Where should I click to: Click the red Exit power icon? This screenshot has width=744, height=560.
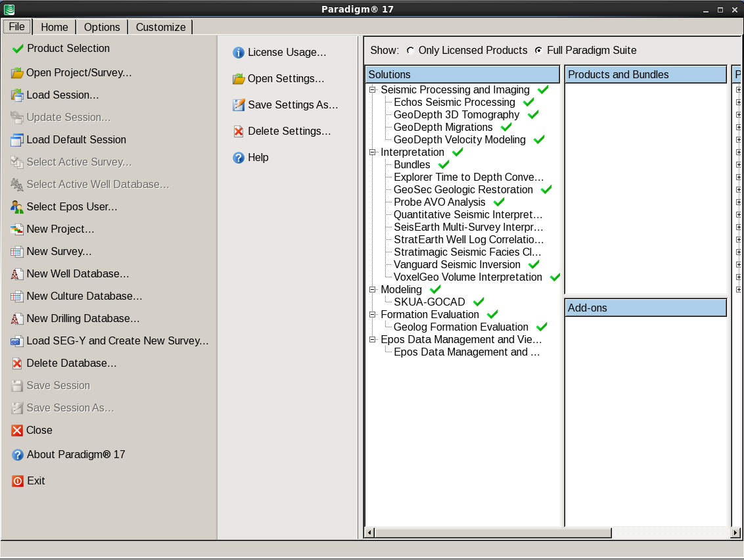click(18, 480)
